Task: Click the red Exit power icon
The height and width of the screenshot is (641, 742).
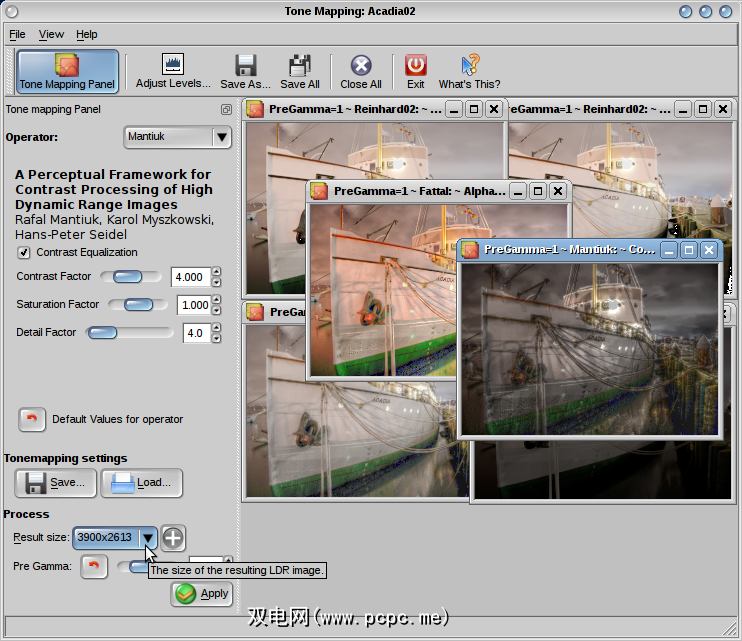Action: point(416,65)
